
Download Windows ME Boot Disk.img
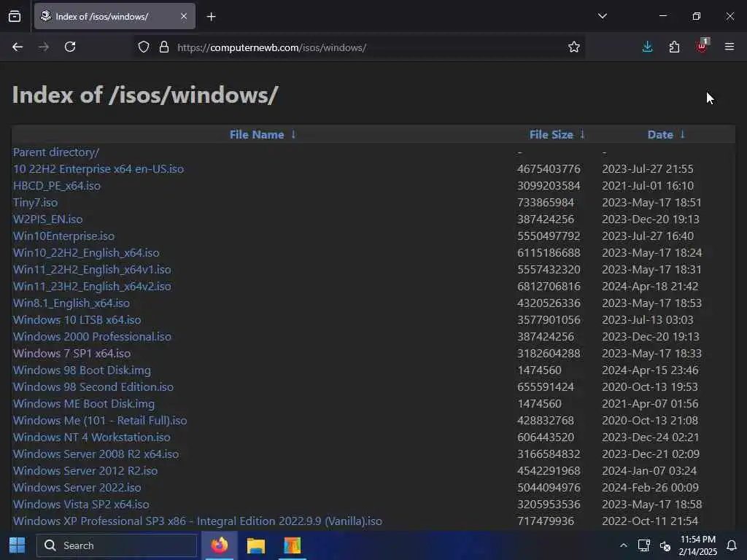coord(84,404)
